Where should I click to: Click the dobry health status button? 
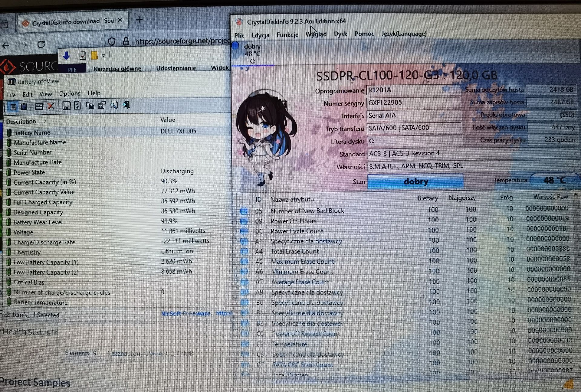tap(415, 181)
